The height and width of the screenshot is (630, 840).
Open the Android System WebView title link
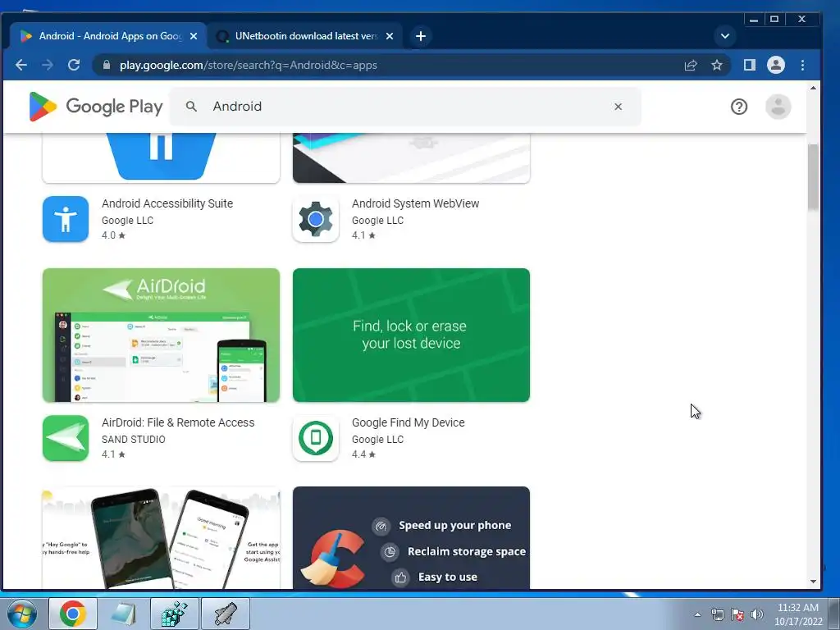[415, 203]
